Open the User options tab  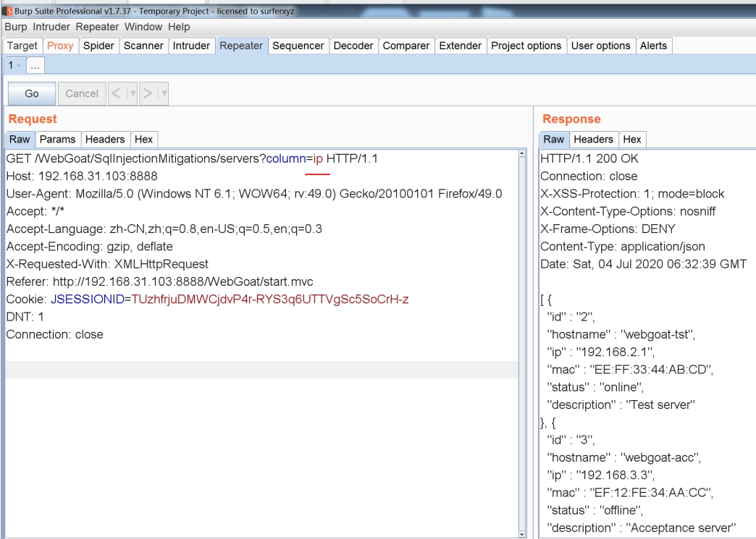(601, 46)
